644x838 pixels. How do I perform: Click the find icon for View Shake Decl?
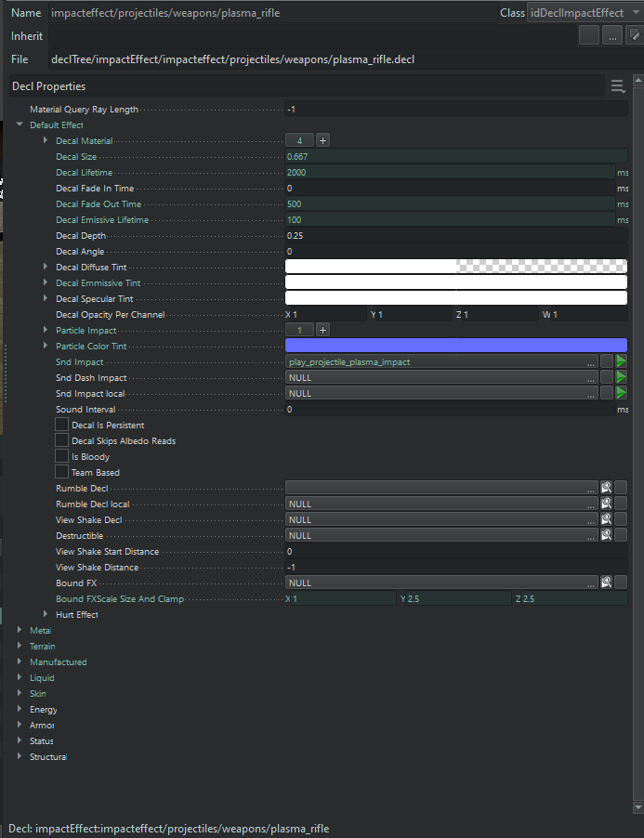(606, 519)
